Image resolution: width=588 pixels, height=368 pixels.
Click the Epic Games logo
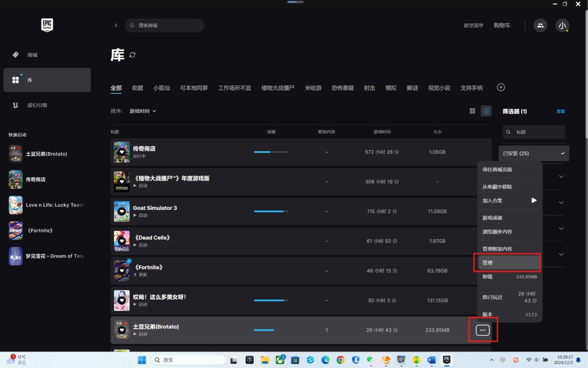pos(47,25)
